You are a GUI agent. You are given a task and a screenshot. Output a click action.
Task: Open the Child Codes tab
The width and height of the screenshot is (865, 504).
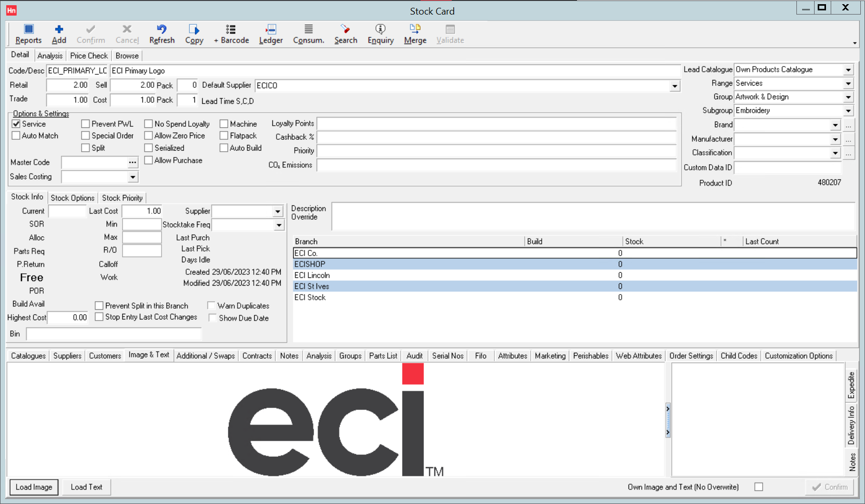pyautogui.click(x=739, y=356)
